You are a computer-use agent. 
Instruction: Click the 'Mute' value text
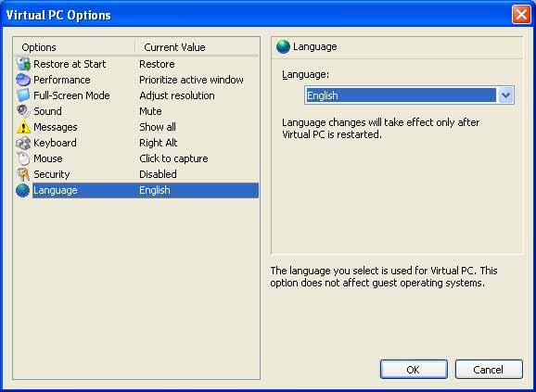150,111
